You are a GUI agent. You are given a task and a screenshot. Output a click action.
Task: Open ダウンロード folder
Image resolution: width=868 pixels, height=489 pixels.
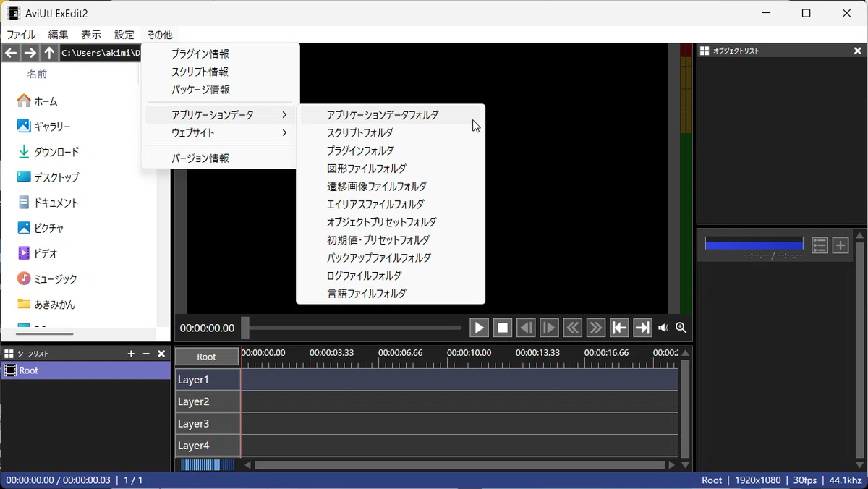tap(48, 152)
